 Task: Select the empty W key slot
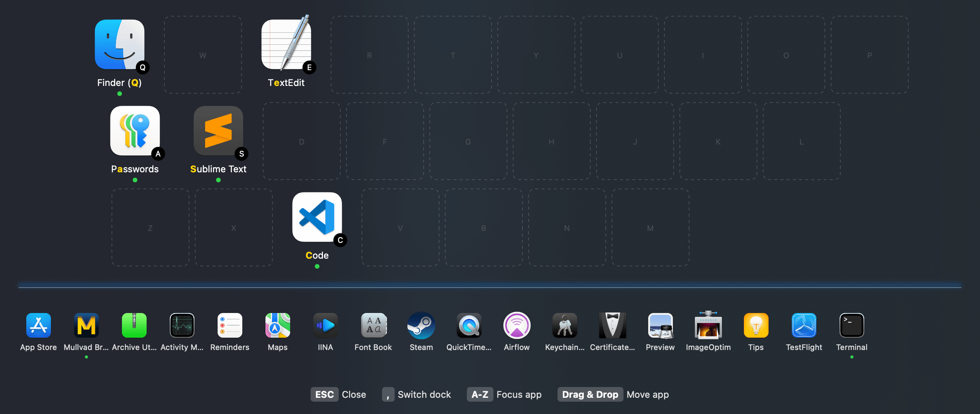[203, 55]
